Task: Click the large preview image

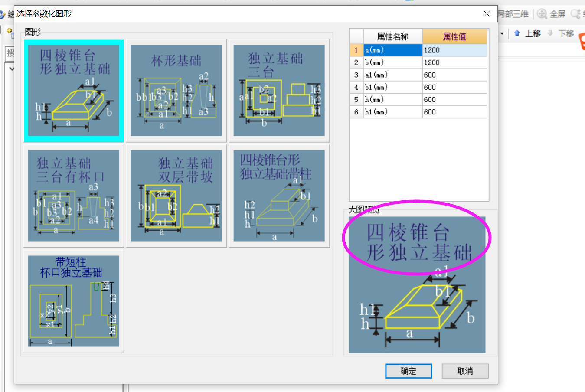Action: [417, 285]
